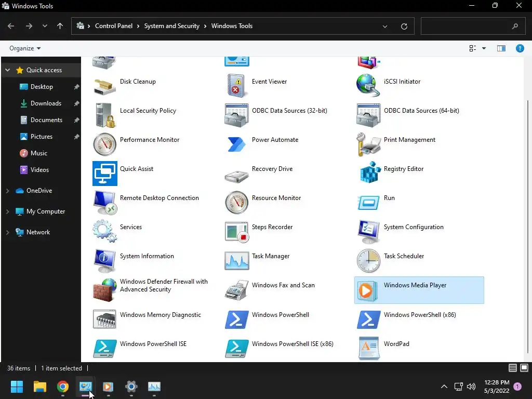Screen dimensions: 532x399
Task: Click the Windows PowerShell (x86) label
Action: point(420,314)
